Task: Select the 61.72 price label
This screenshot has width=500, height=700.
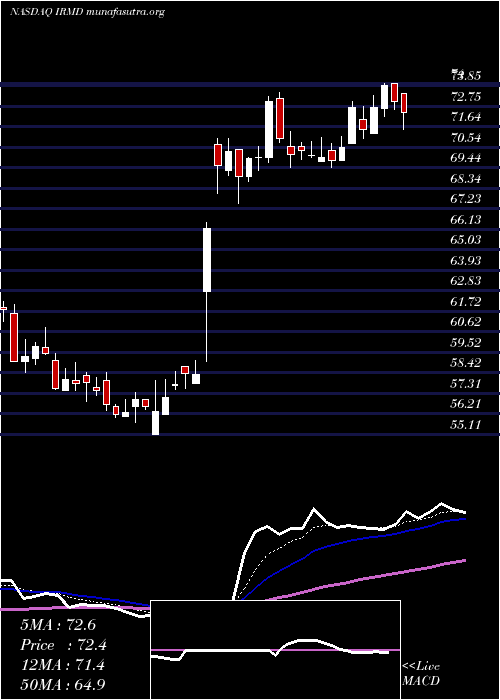Action: (466, 301)
